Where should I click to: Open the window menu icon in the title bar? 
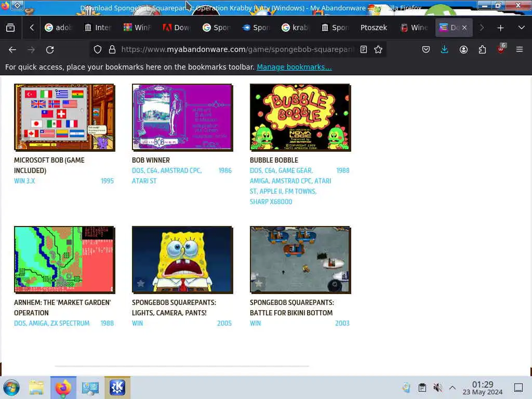[x=18, y=5]
